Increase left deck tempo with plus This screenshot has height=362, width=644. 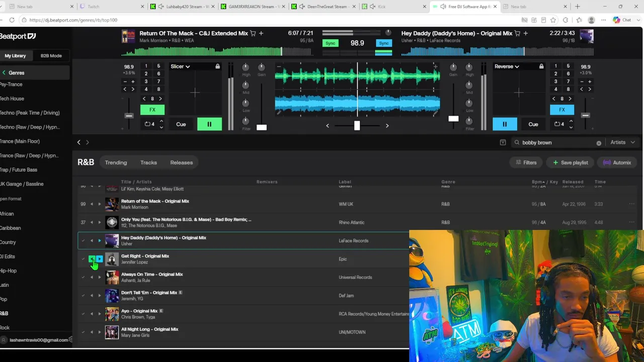point(133,81)
